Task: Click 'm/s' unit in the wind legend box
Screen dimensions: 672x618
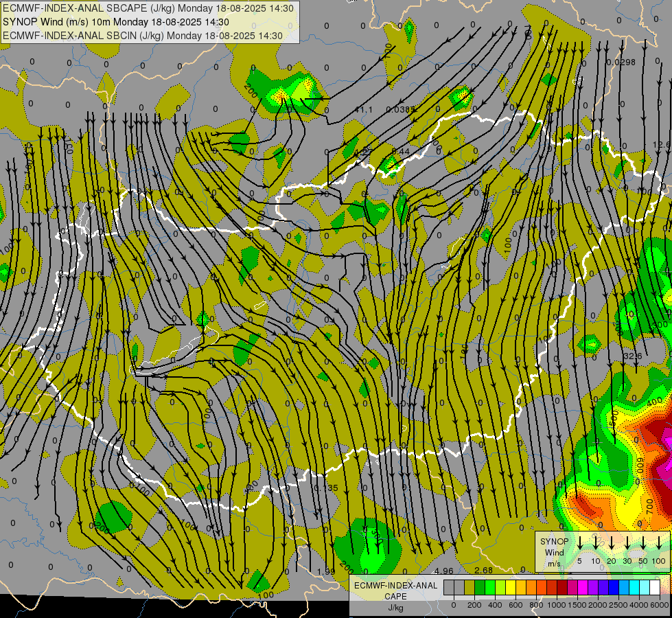Action: pos(554,564)
